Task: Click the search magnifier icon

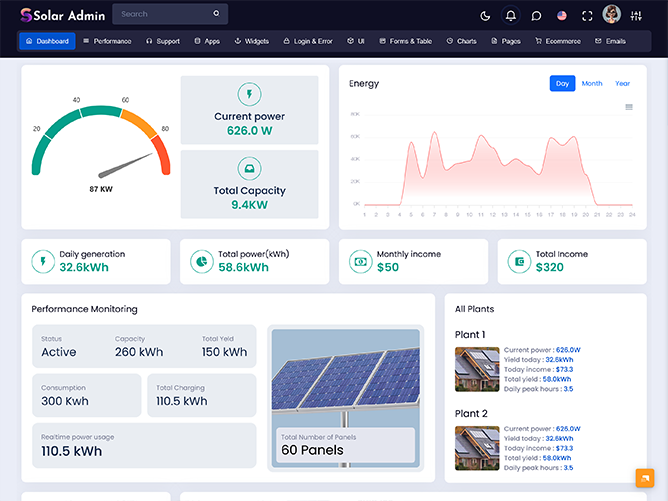Action: [x=216, y=14]
